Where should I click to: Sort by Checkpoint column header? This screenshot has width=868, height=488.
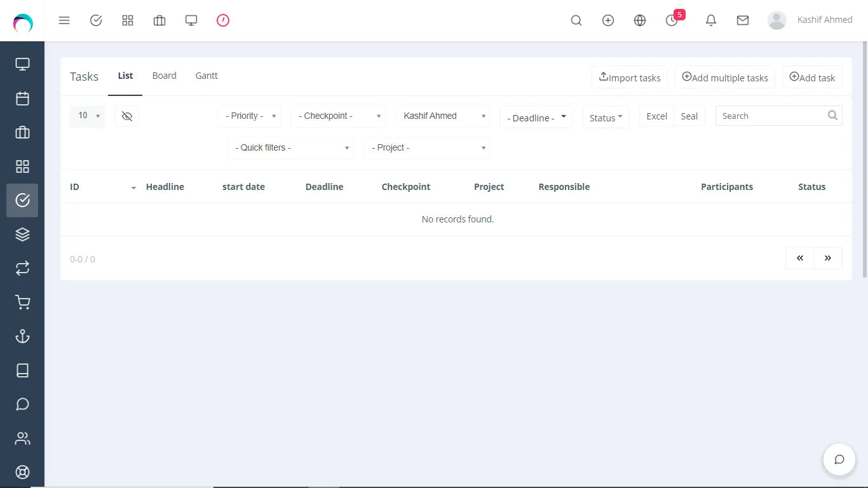(x=406, y=187)
